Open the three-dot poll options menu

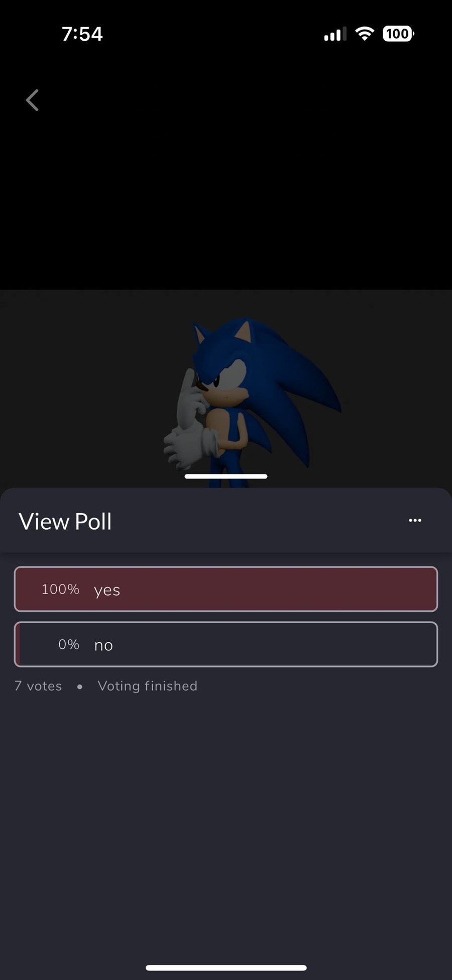pos(415,520)
